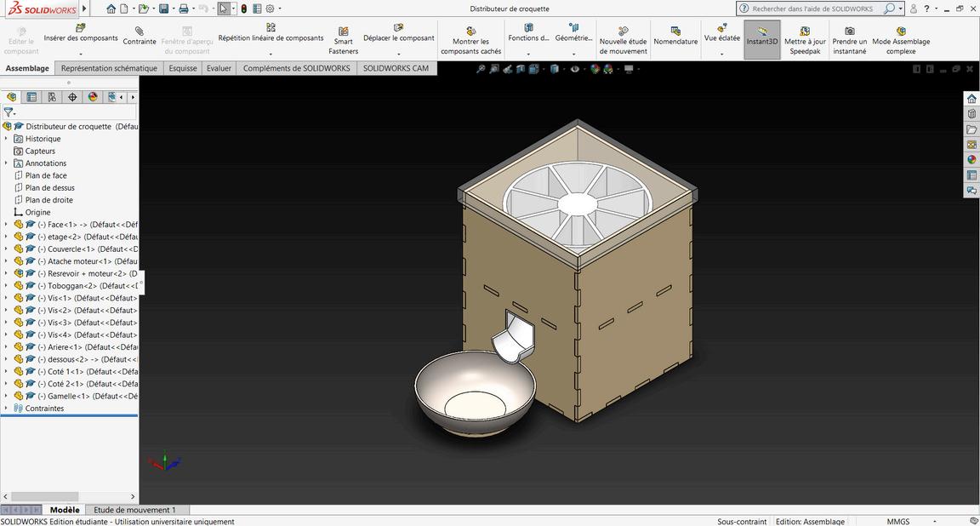Switch to Compléments de SOLIDWORKS tab
The width and height of the screenshot is (980, 526).
[296, 68]
